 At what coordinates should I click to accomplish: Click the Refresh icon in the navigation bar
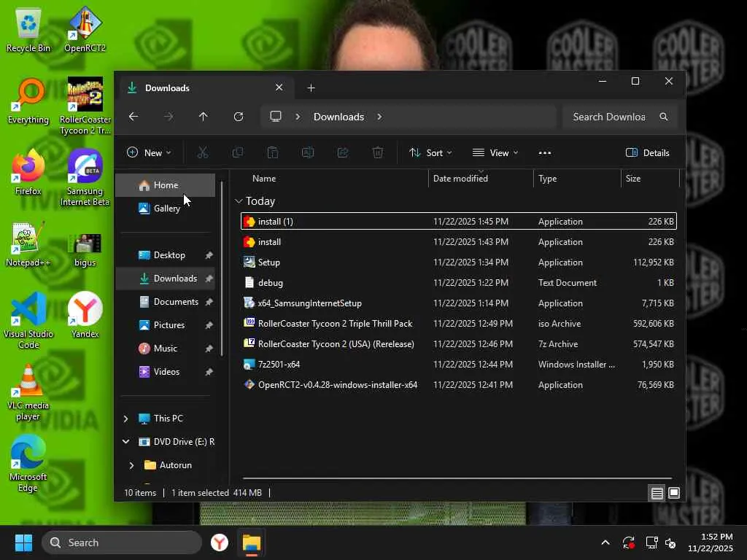pos(239,117)
